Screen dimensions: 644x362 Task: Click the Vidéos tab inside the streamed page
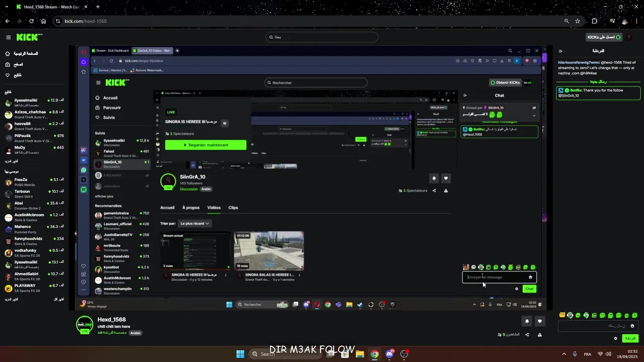(214, 208)
